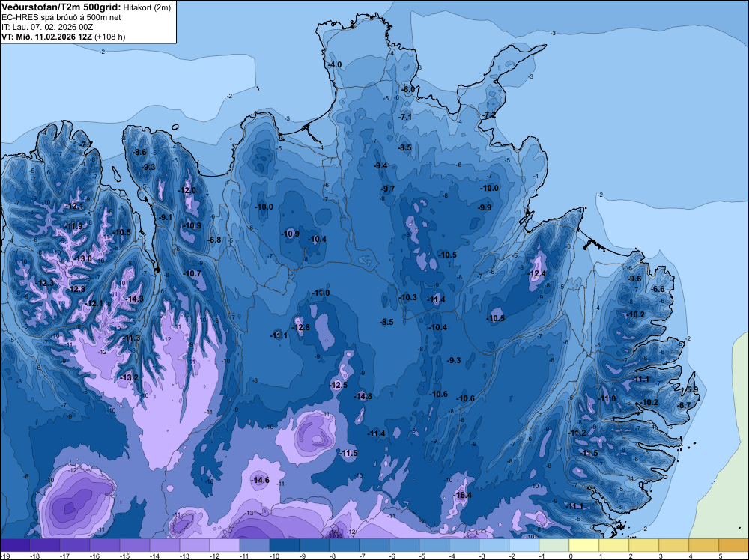Click the '5' legend scale label

[x=721, y=556]
